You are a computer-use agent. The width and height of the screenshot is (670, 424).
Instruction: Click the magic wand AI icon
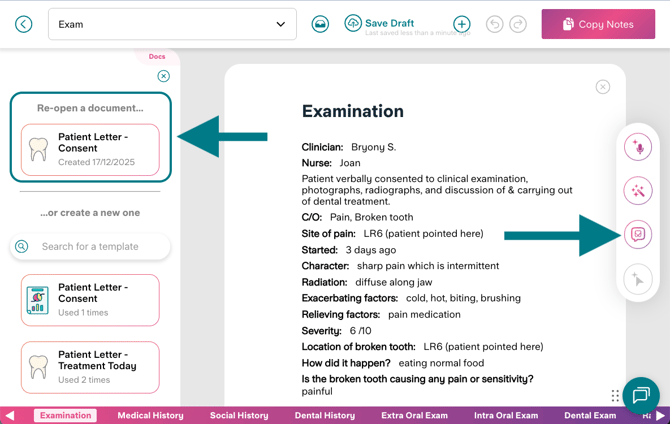(637, 190)
